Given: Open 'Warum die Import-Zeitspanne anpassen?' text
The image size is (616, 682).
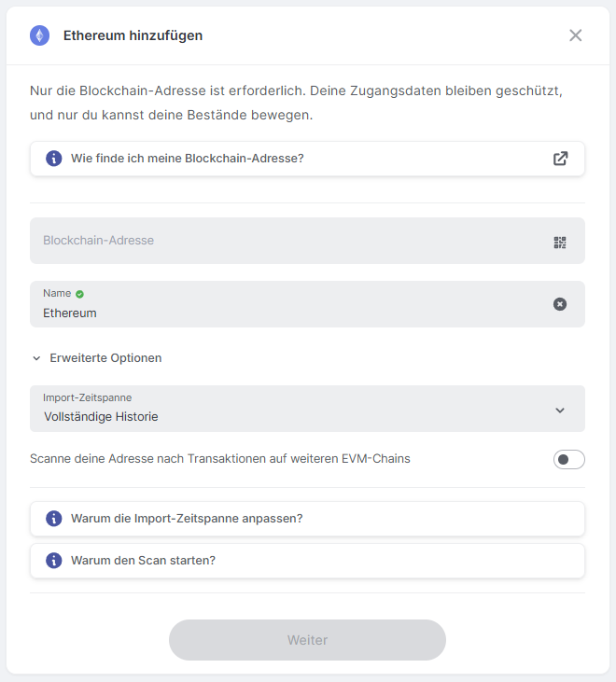Looking at the screenshot, I should [x=187, y=519].
